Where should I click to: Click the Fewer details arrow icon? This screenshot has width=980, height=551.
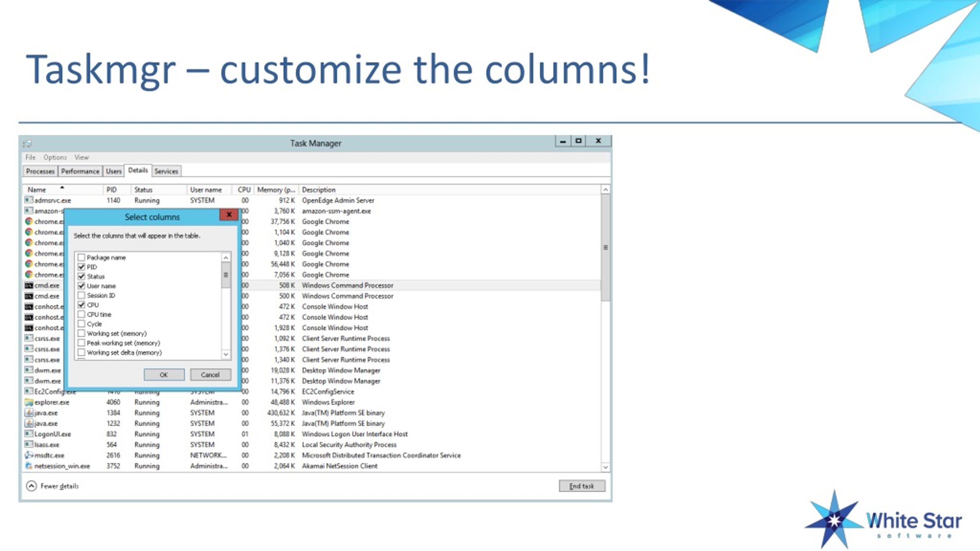[31, 486]
